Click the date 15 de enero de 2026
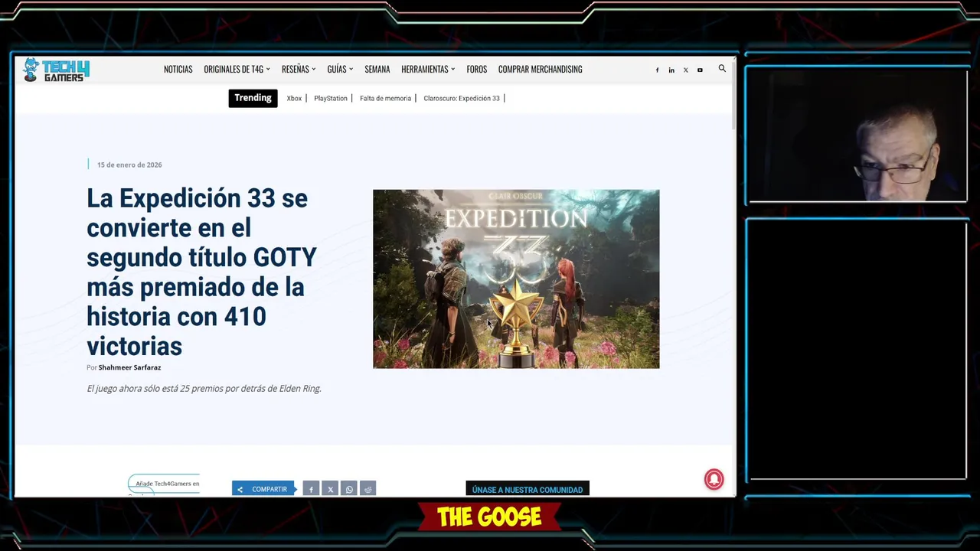 point(129,165)
